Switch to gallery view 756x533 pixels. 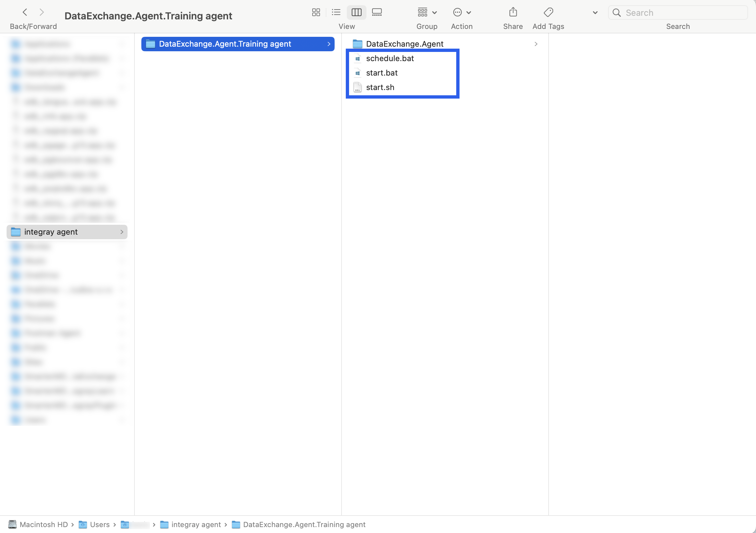377,12
